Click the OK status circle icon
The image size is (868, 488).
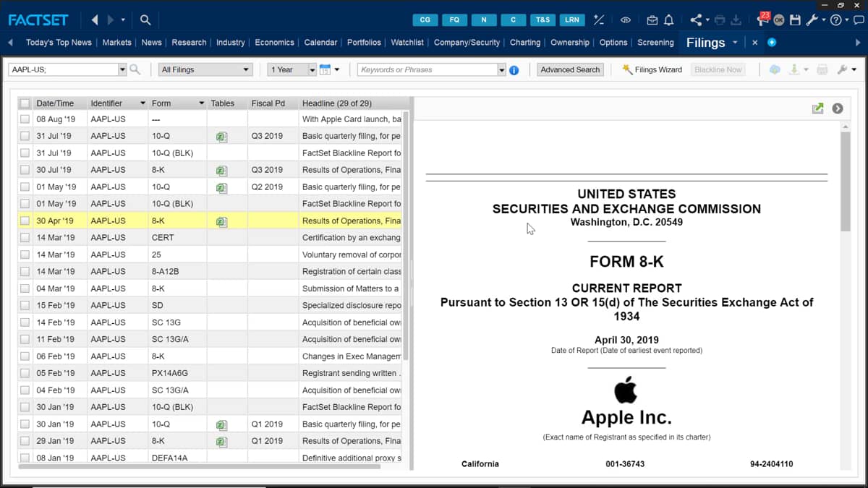[779, 20]
